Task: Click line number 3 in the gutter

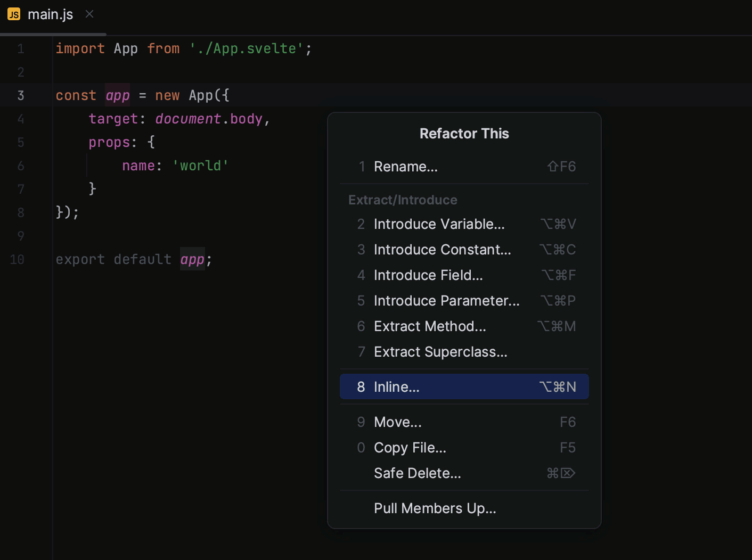Action: point(21,95)
